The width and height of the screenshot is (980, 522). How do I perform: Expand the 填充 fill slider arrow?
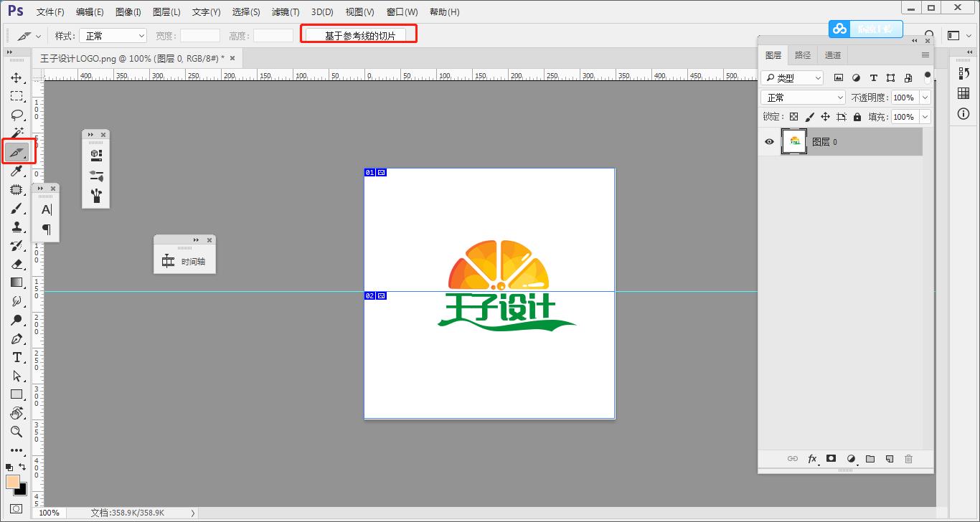click(x=925, y=117)
